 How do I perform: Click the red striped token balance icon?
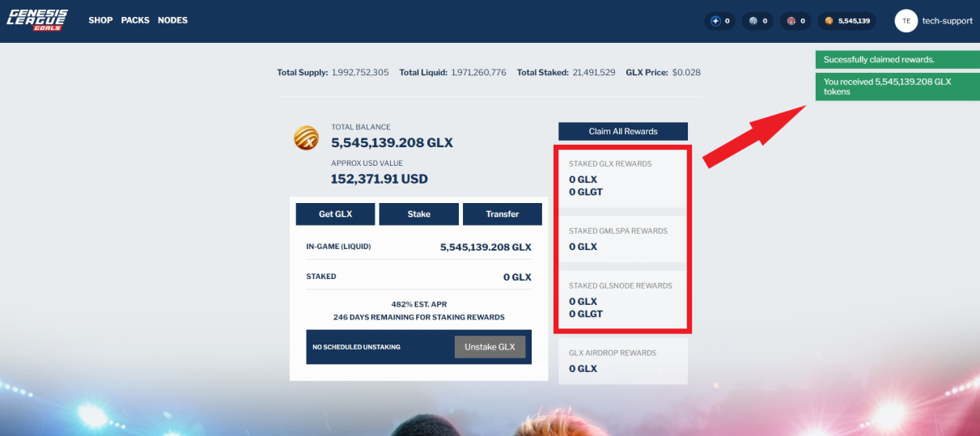pos(791,21)
